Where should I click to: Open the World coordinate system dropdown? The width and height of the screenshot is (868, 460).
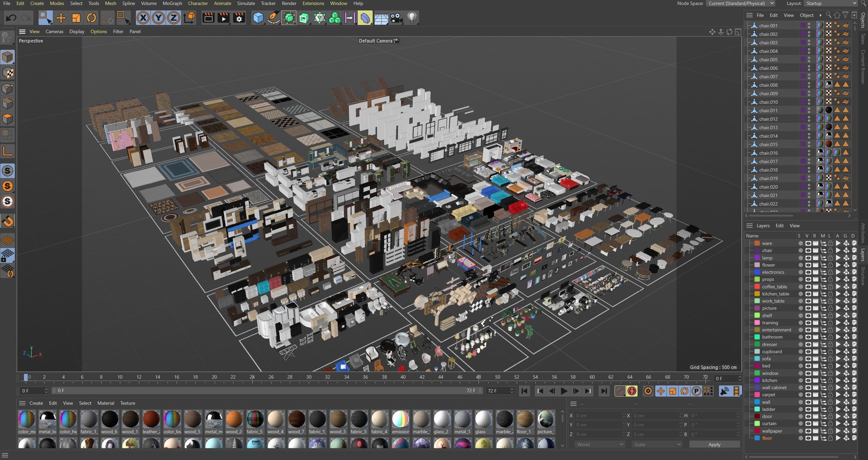600,445
